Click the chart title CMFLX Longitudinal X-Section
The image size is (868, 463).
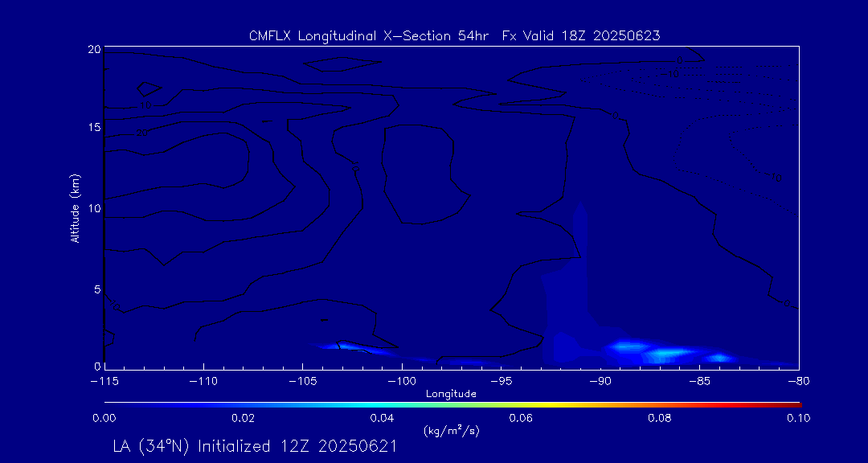454,36
